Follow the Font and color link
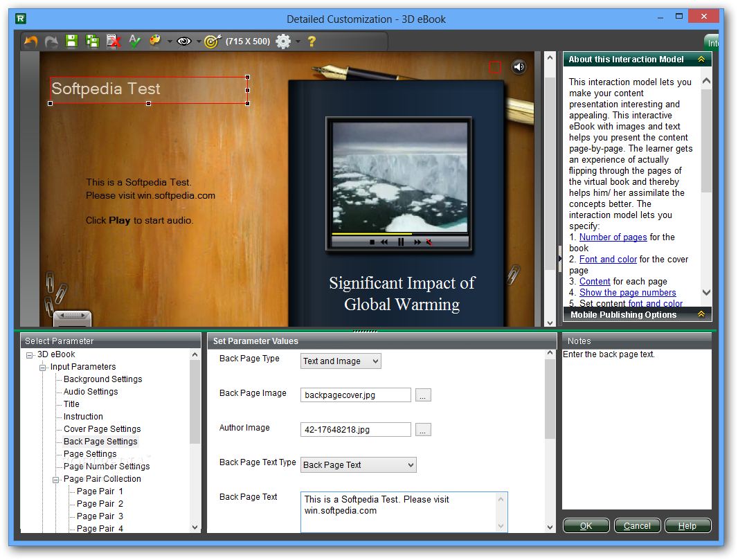This screenshot has height=560, width=738. [x=608, y=260]
